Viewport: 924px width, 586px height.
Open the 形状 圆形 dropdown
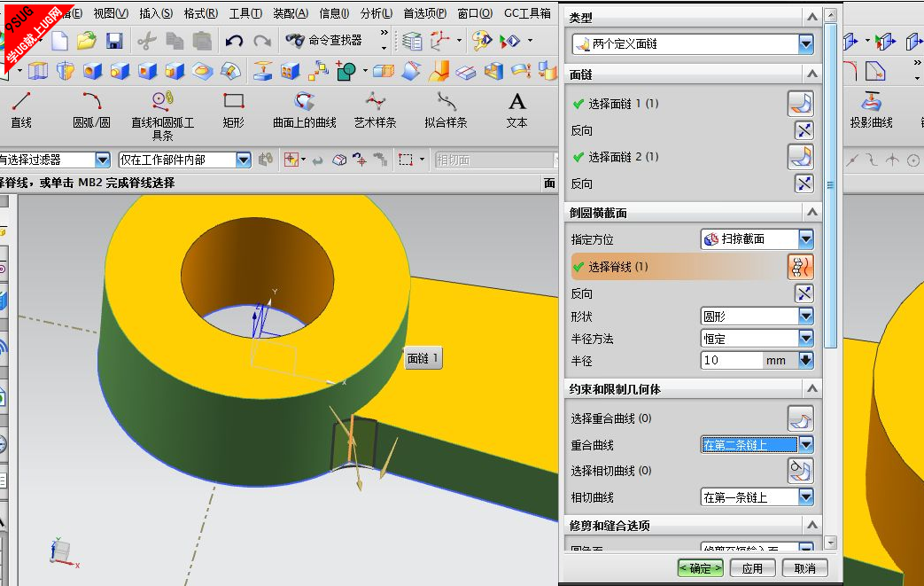806,316
